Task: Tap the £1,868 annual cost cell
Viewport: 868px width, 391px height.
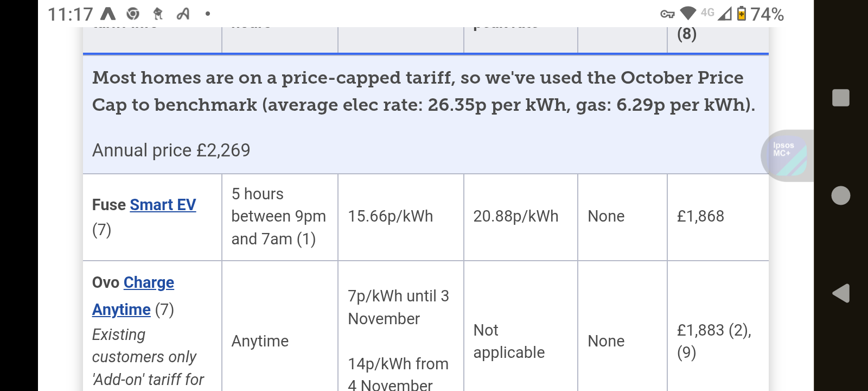Action: pos(700,216)
